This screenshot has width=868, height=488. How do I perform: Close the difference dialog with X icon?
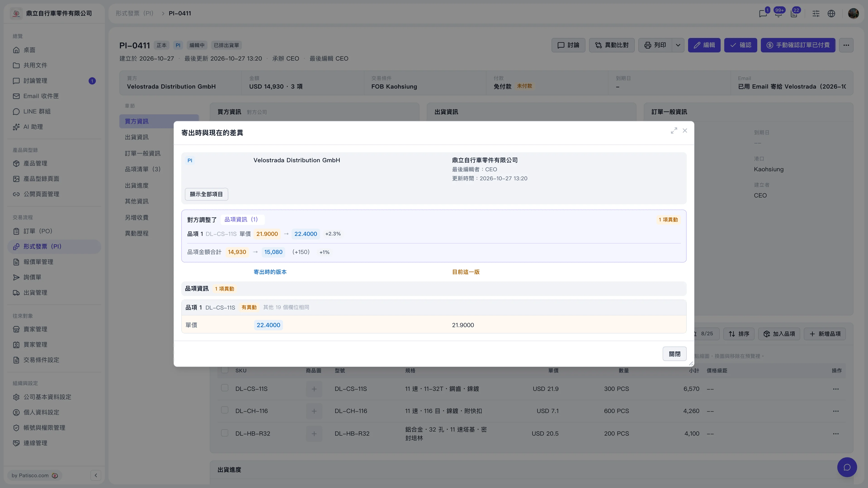point(685,131)
